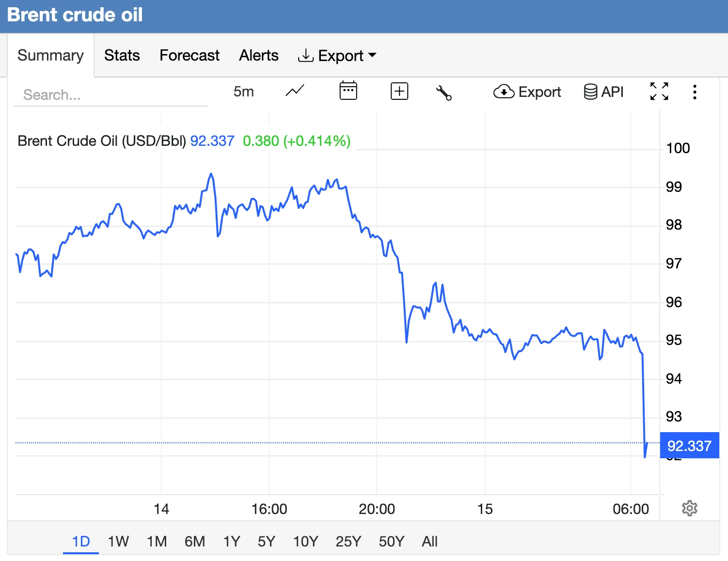This screenshot has width=728, height=561.
Task: Select the Summary tab
Action: click(50, 55)
